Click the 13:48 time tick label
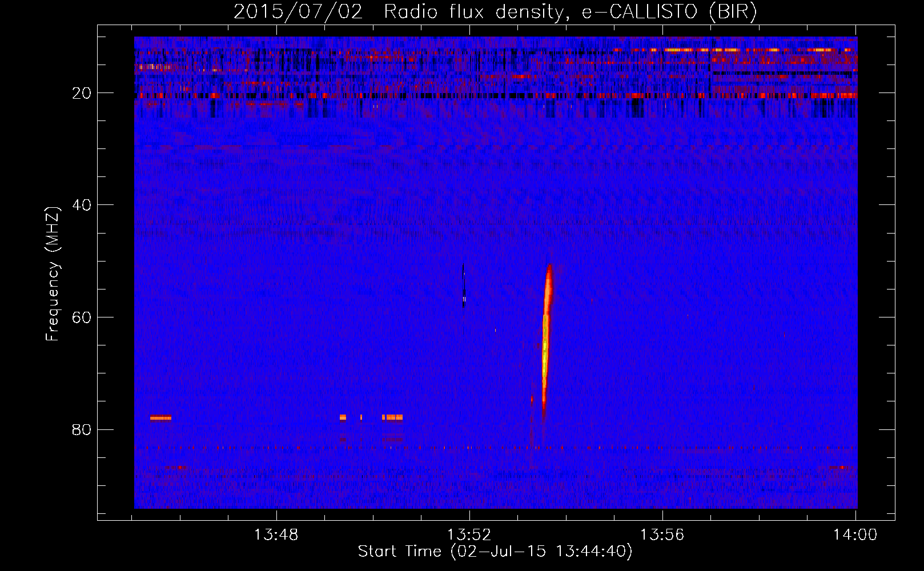 (x=276, y=534)
